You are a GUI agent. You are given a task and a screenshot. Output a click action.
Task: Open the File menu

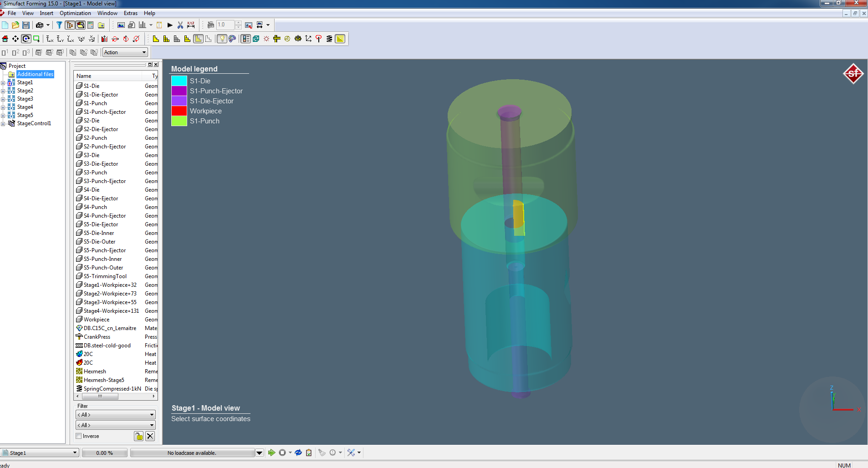tap(12, 13)
